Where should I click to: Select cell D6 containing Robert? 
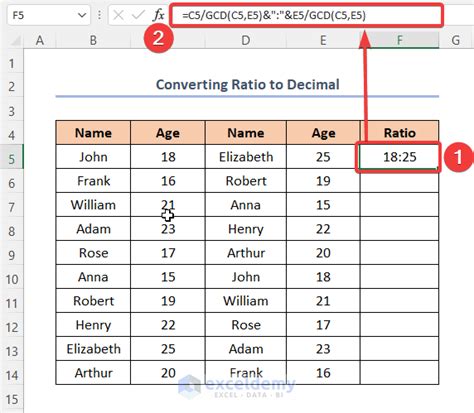(x=246, y=181)
